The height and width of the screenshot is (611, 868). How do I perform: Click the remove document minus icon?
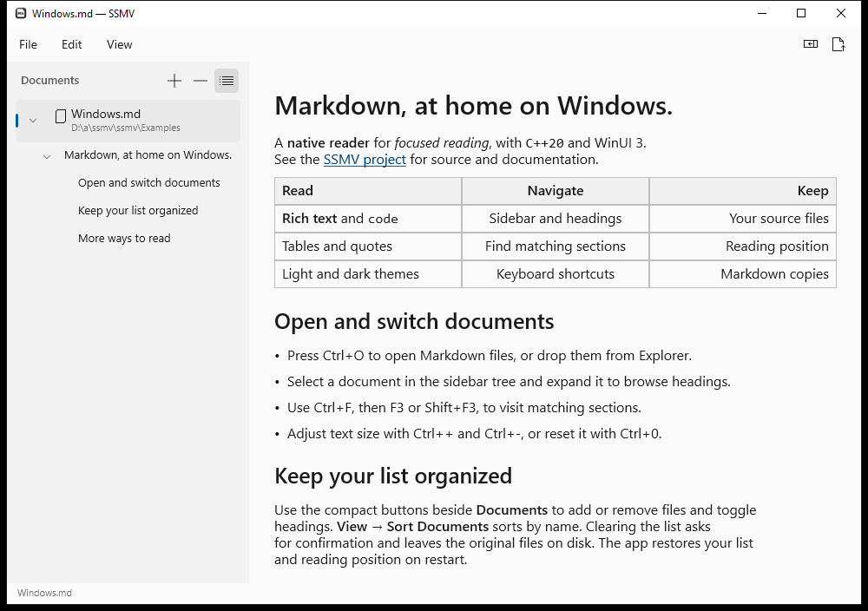(201, 81)
